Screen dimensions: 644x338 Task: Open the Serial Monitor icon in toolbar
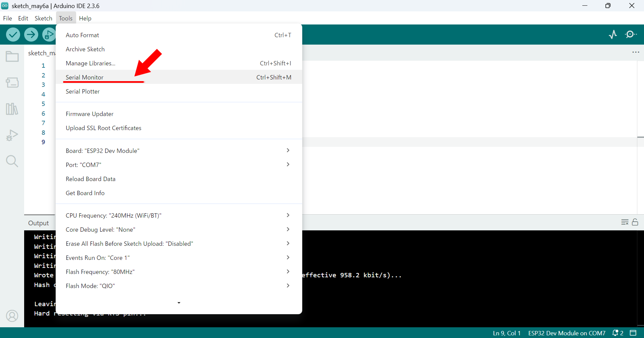(x=631, y=35)
